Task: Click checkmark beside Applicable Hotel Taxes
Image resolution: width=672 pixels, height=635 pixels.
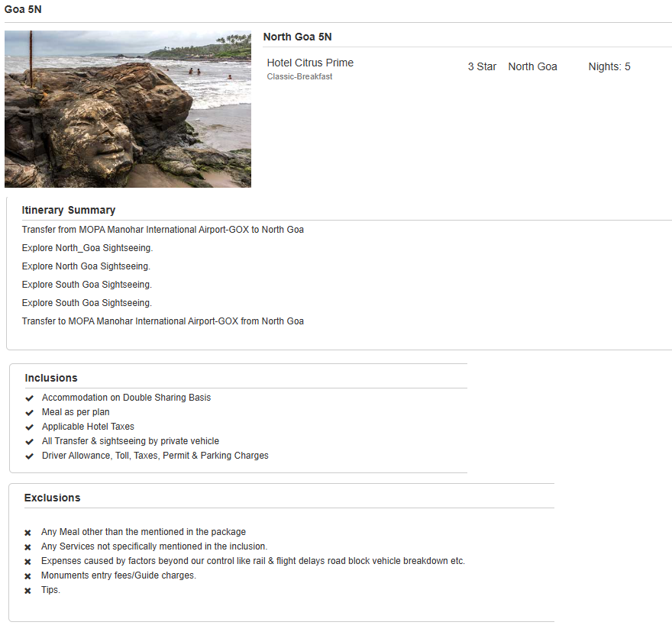Action: (29, 427)
